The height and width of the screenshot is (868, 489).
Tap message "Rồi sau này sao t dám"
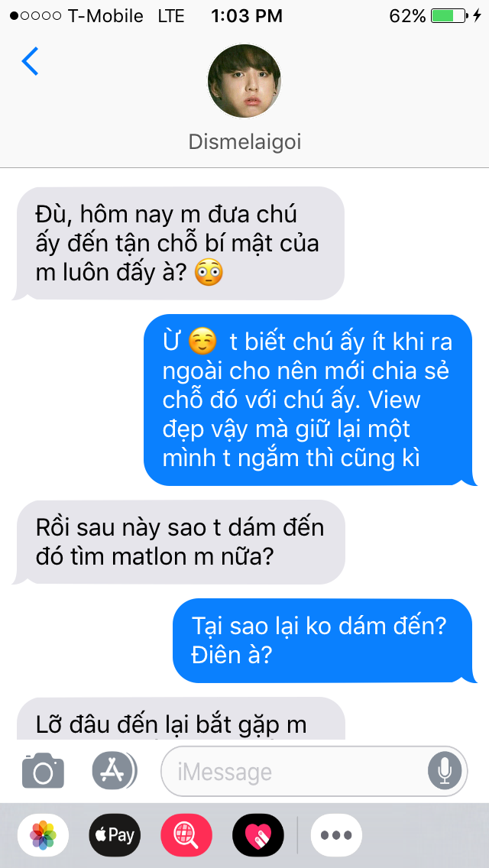coord(178,542)
